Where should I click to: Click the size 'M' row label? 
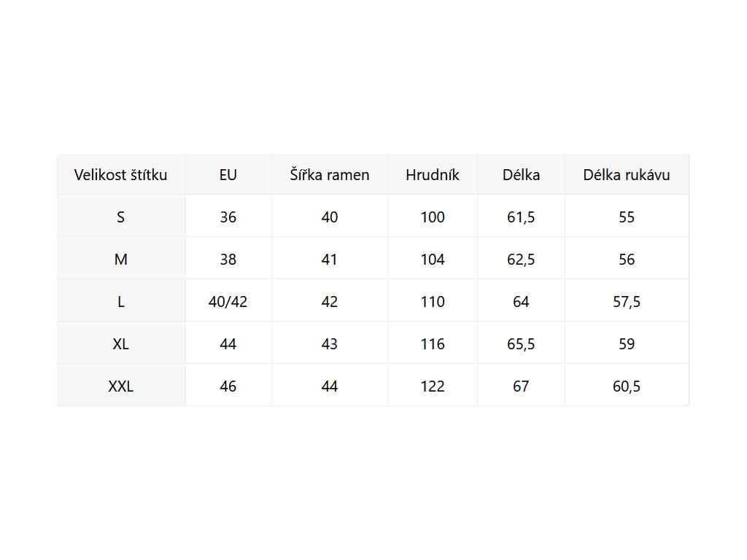(x=121, y=260)
